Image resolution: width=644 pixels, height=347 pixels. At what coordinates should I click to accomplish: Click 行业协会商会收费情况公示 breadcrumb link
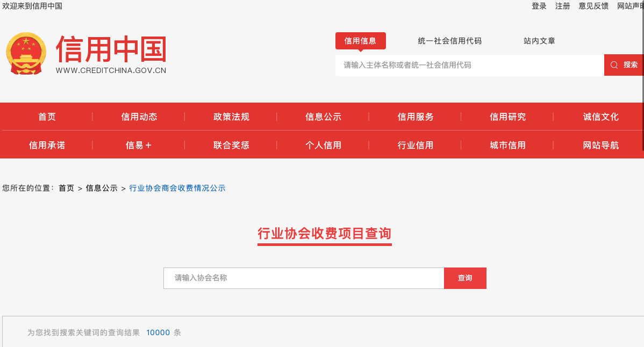point(177,188)
